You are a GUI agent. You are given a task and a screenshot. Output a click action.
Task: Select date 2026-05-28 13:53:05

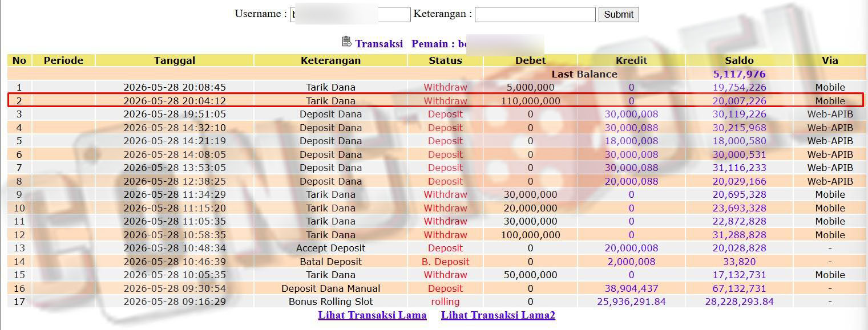coord(175,168)
